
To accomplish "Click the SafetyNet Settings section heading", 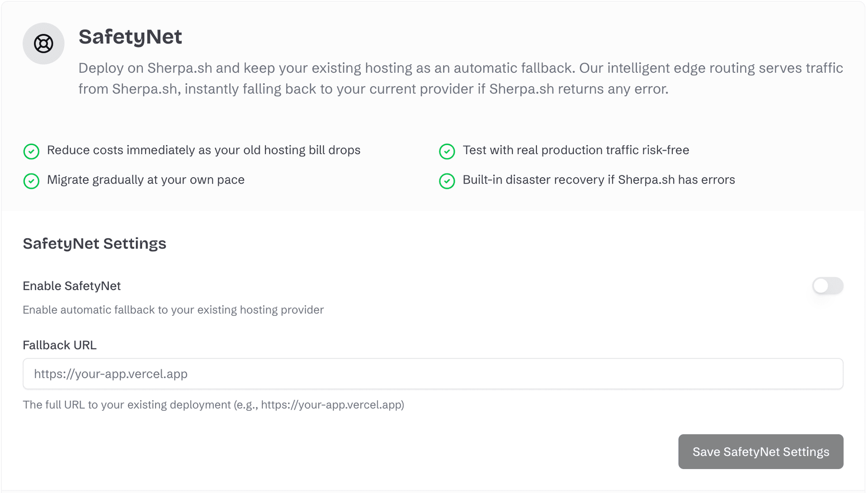I will coord(94,244).
